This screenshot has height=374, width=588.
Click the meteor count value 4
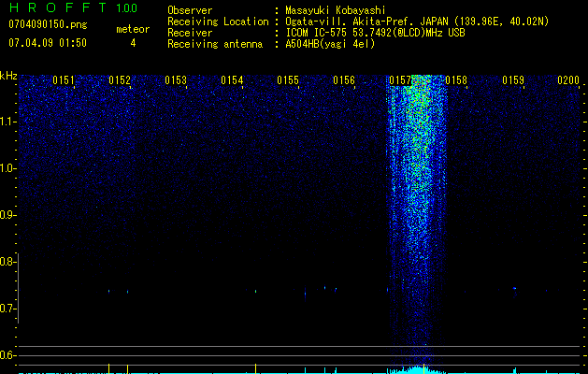(133, 43)
